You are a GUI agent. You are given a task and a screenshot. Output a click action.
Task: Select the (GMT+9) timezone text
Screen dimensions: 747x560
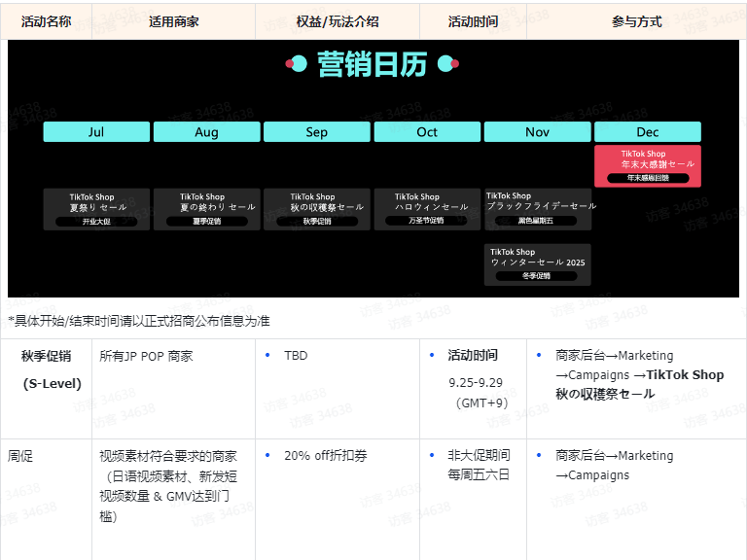point(481,402)
